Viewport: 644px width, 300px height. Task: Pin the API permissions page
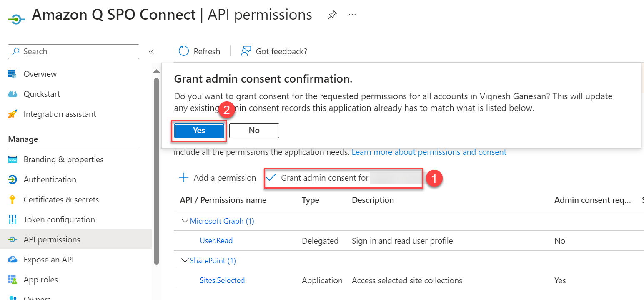tap(332, 15)
